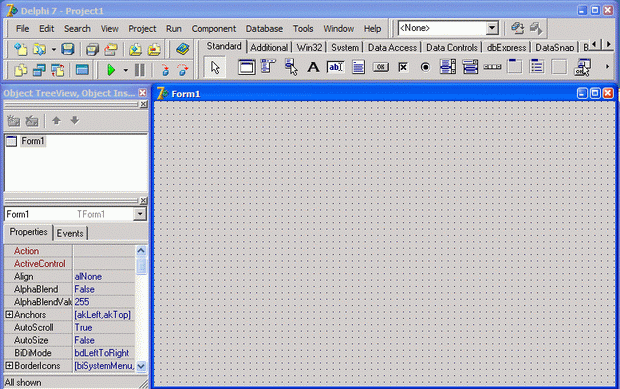The height and width of the screenshot is (389, 620).
Task: Click the Save All toolbar icon
Action: coord(92,49)
